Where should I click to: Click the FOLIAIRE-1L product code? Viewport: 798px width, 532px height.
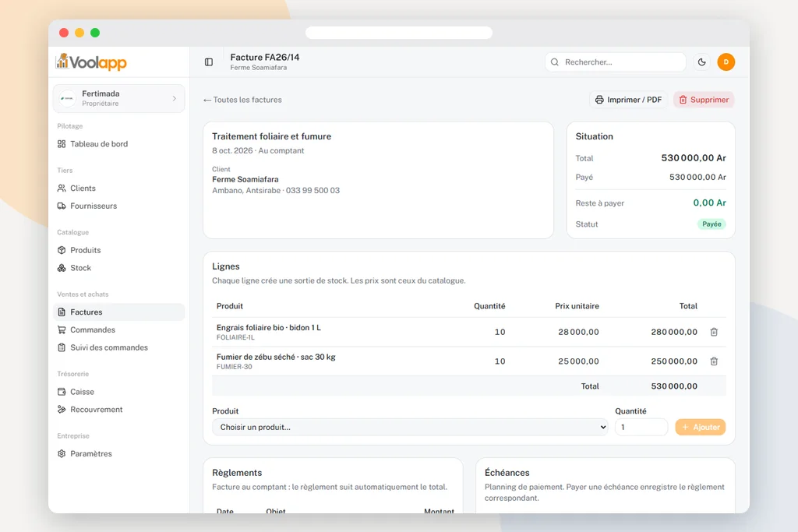click(235, 338)
